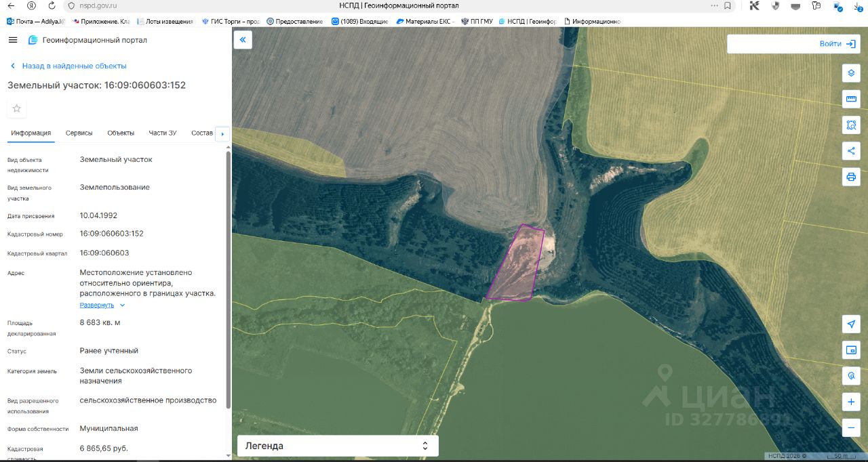868x462 pixels.
Task: Click the status Ранее учтенный
Action: [x=109, y=351]
